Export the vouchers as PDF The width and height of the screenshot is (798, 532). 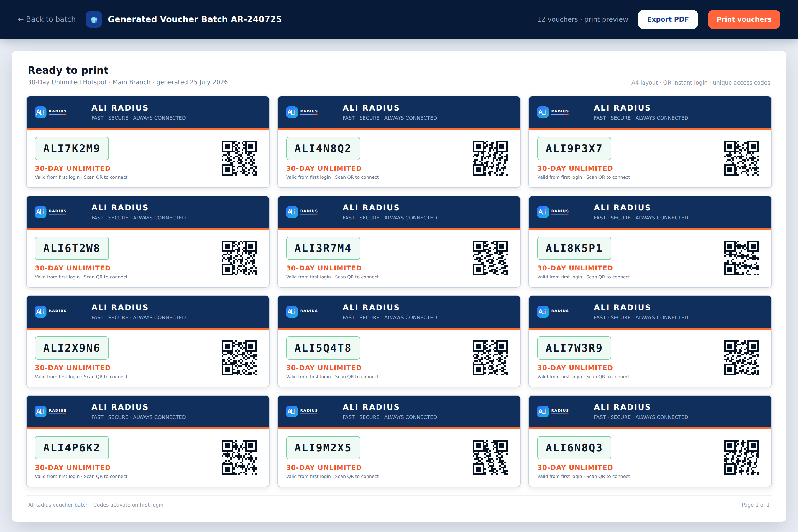[668, 19]
